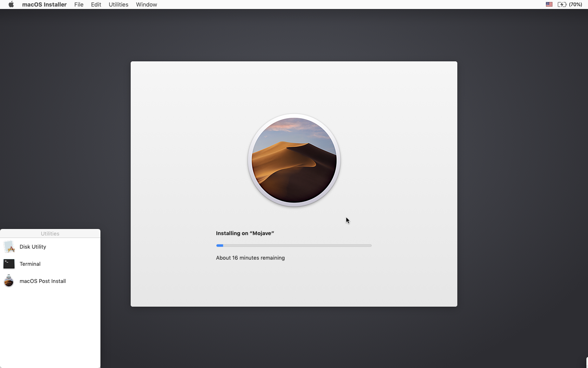The height and width of the screenshot is (368, 588).
Task: Click the Apple logo in the menu bar
Action: coord(10,4)
